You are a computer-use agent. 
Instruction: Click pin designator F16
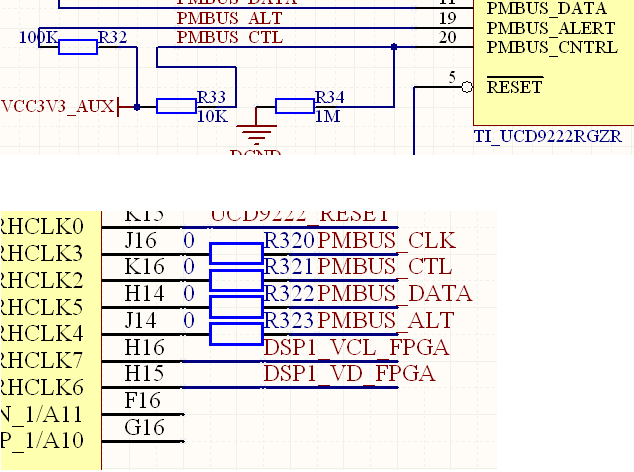[142, 400]
